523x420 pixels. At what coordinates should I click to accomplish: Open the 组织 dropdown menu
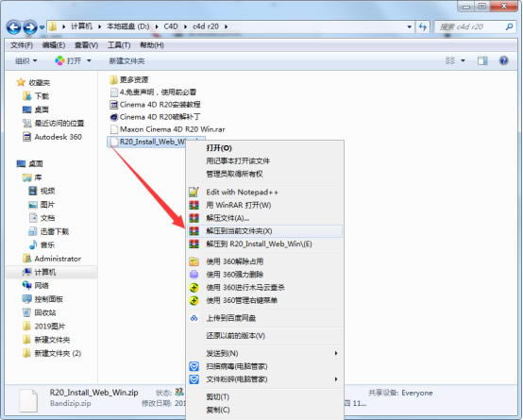[25, 61]
